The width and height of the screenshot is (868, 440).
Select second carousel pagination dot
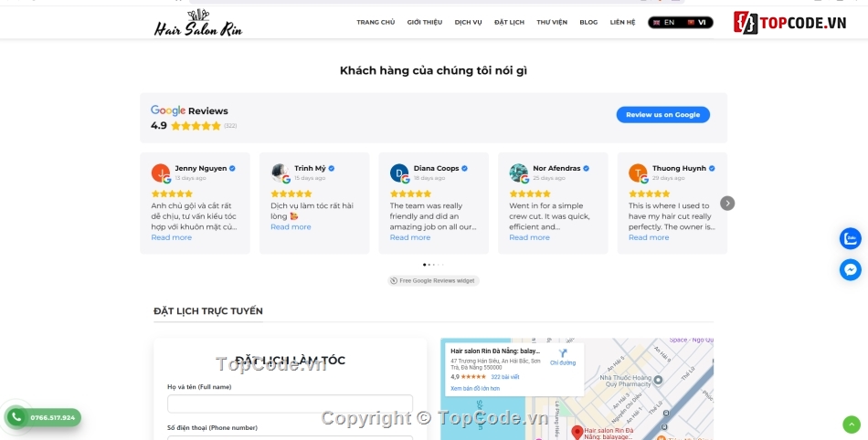(429, 265)
